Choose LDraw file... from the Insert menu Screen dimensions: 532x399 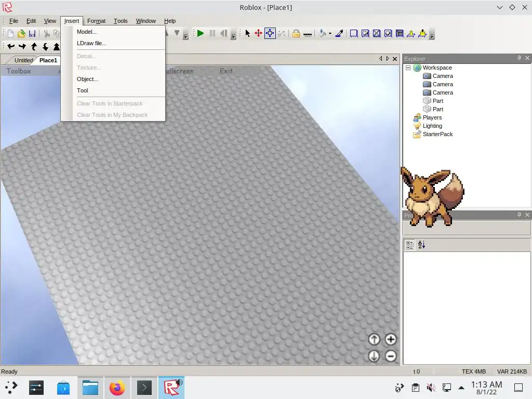tap(113, 43)
